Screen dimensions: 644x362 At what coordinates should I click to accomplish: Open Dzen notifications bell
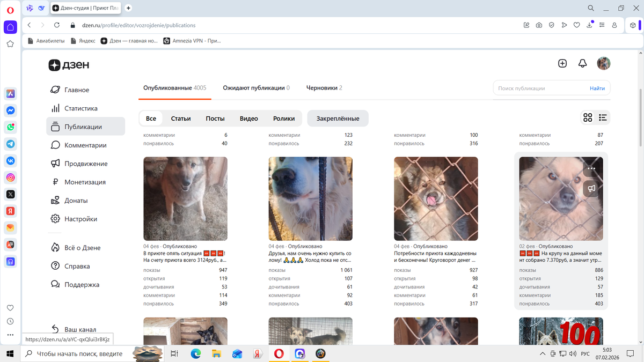pyautogui.click(x=582, y=63)
